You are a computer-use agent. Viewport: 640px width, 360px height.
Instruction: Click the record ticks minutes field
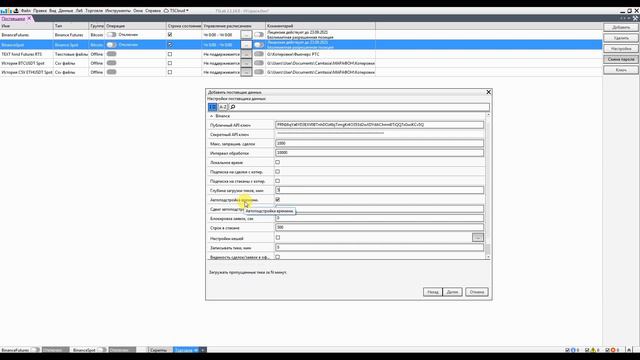tap(380, 247)
